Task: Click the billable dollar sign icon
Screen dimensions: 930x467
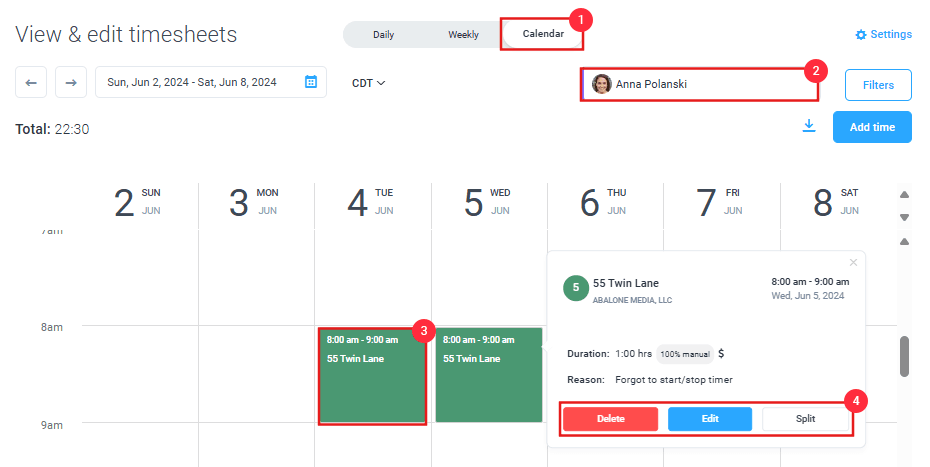Action: 721,354
